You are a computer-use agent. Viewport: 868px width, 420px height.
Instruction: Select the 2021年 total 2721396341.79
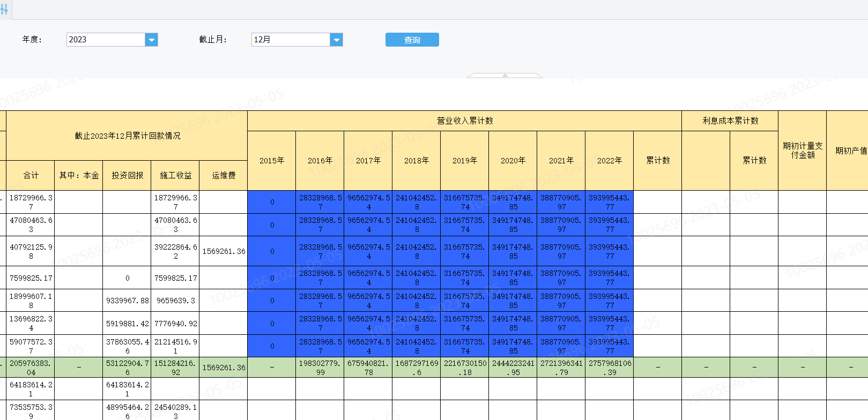pos(561,367)
